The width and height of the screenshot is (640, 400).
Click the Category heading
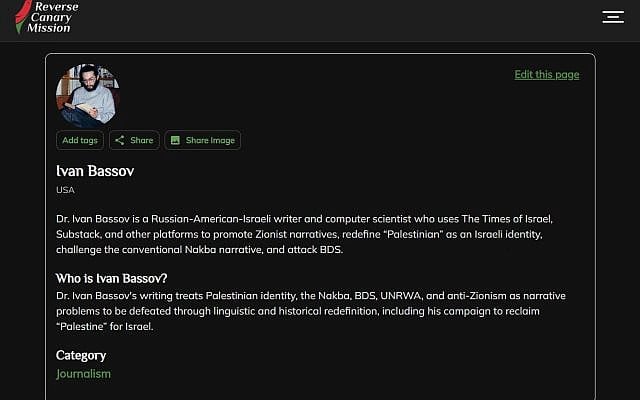tap(81, 356)
